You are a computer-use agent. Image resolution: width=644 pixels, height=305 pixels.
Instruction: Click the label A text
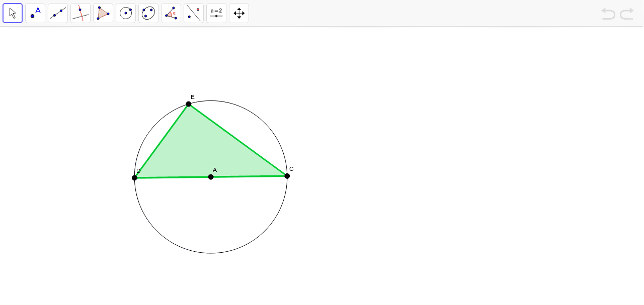(x=215, y=170)
